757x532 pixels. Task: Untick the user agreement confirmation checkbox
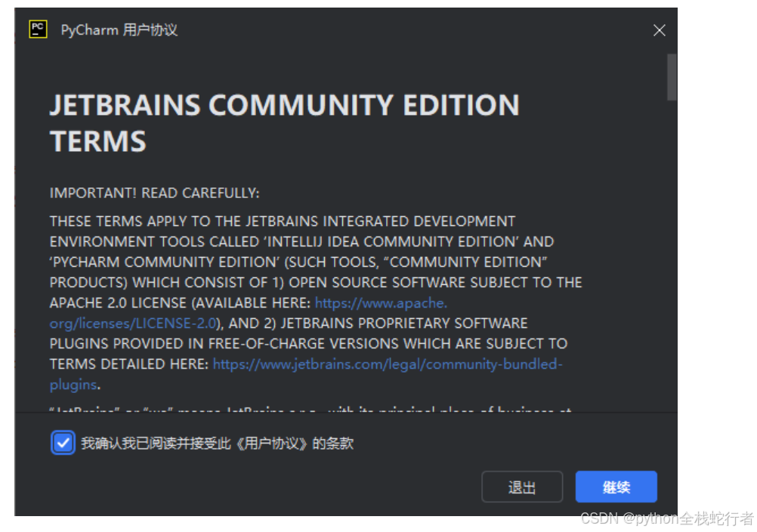point(63,443)
